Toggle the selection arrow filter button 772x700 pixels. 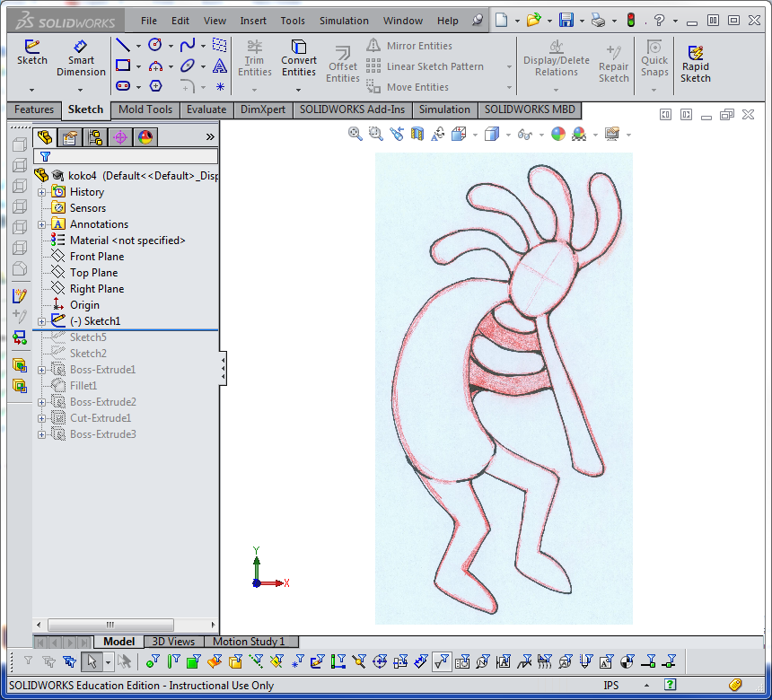click(92, 661)
